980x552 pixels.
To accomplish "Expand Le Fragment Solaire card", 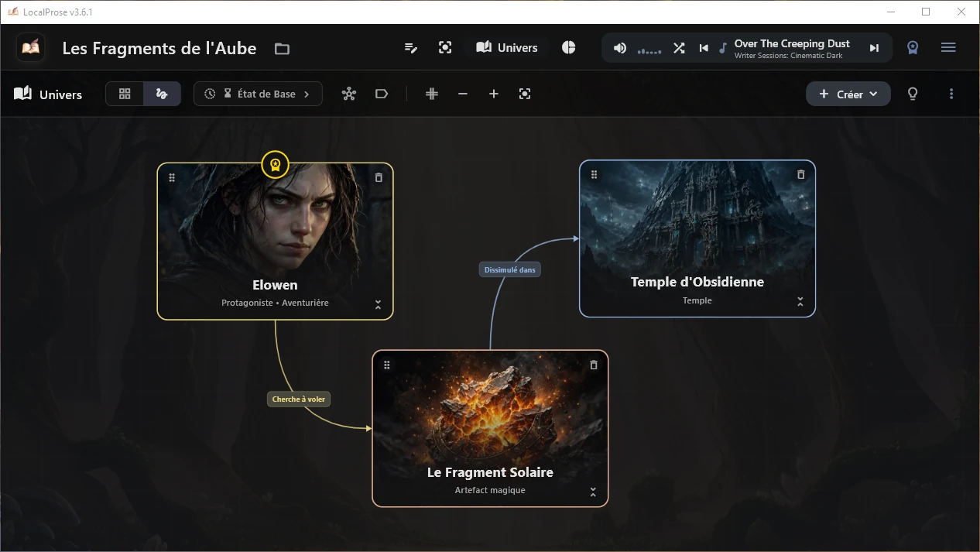I will tap(593, 492).
